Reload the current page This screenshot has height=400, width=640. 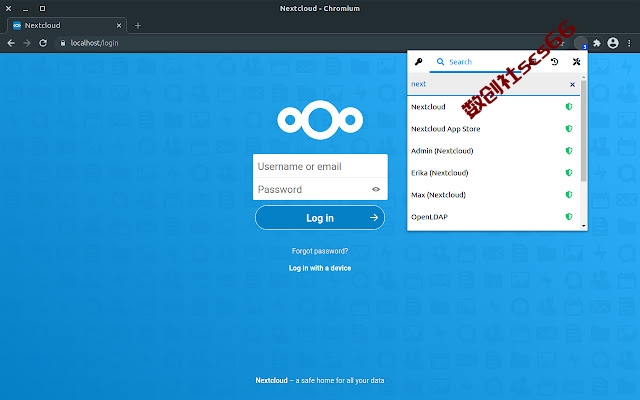[43, 43]
